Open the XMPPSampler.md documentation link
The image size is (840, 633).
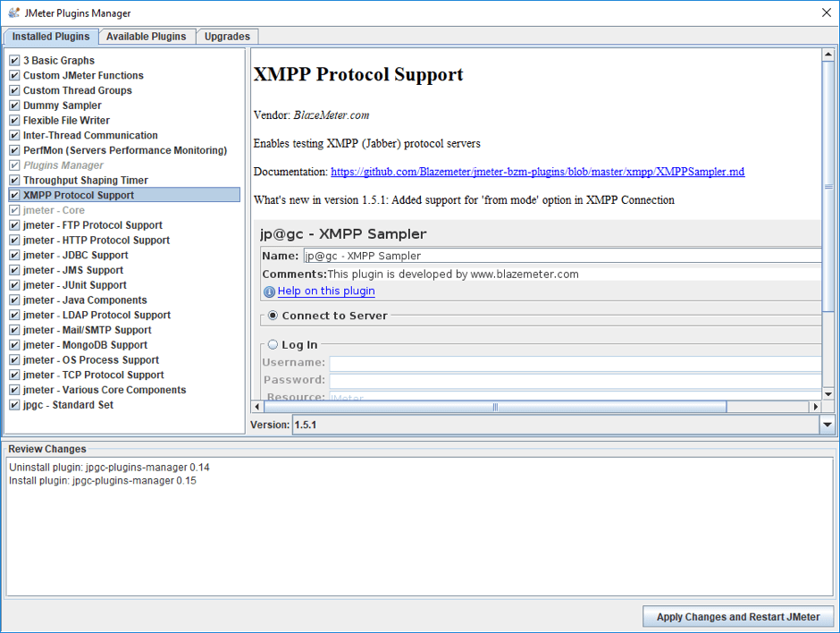(x=537, y=172)
